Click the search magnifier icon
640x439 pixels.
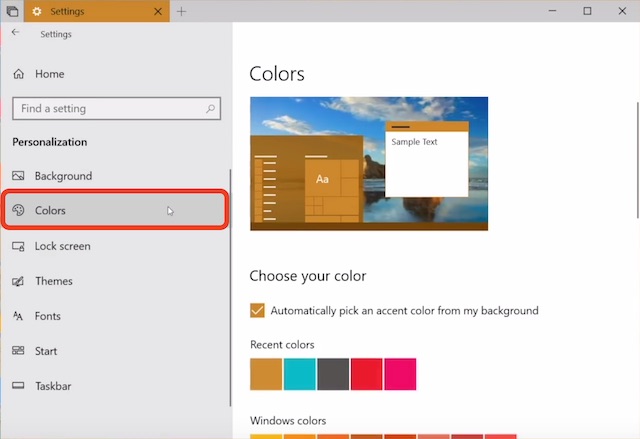pos(210,109)
